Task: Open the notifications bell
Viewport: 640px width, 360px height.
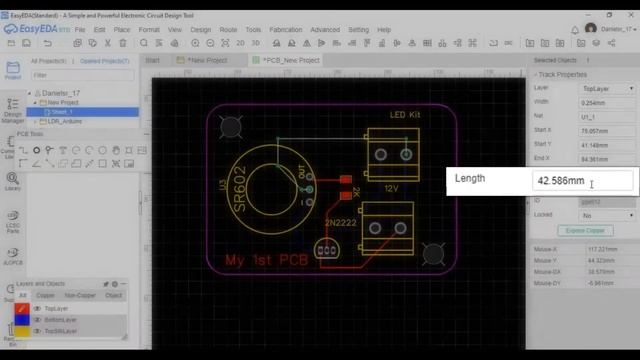Action: pyautogui.click(x=575, y=30)
